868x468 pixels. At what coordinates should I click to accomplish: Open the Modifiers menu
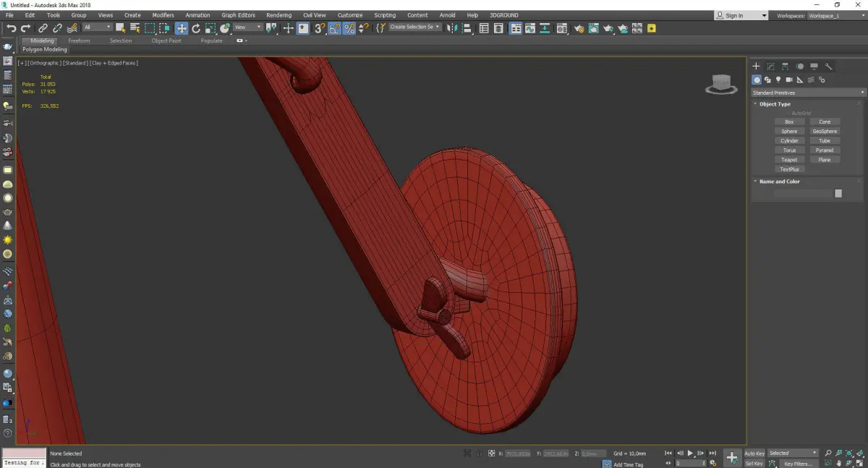(x=163, y=15)
